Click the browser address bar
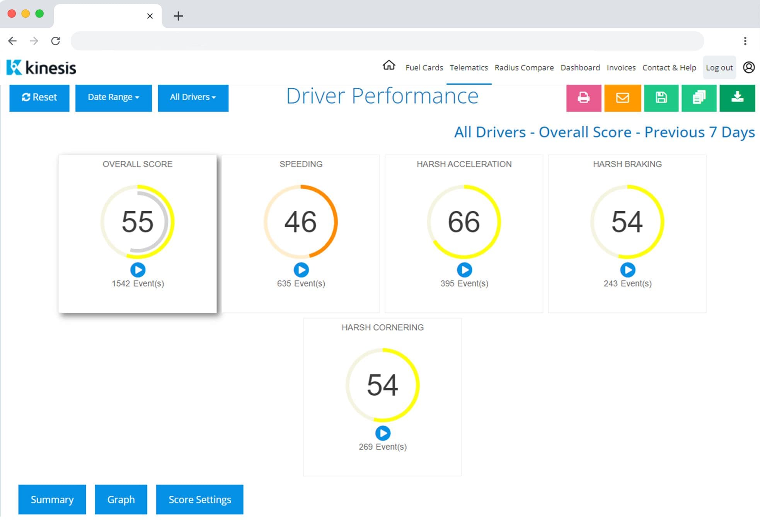The height and width of the screenshot is (532, 760). coord(387,41)
